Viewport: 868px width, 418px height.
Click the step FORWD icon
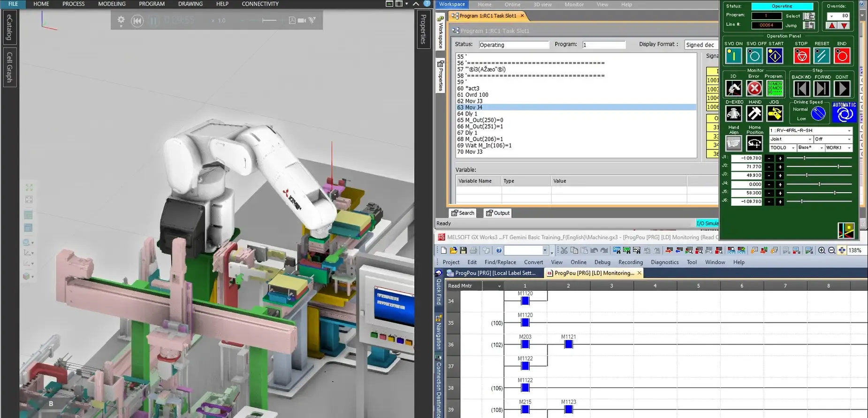(x=822, y=88)
